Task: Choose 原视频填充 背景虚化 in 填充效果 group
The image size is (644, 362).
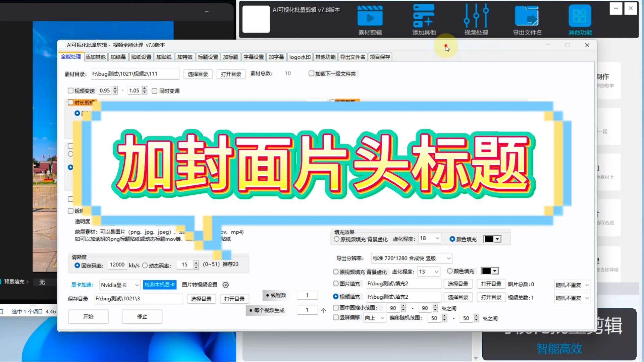Action: [336, 239]
